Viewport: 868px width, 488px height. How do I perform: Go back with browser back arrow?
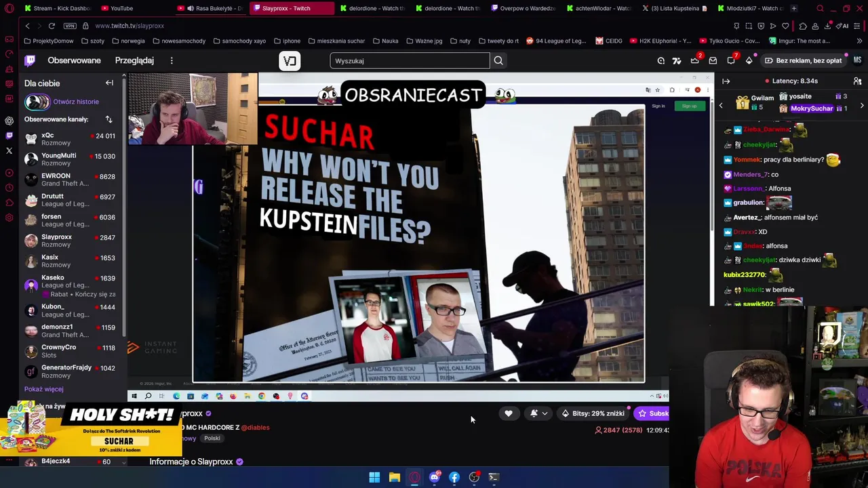[x=27, y=26]
